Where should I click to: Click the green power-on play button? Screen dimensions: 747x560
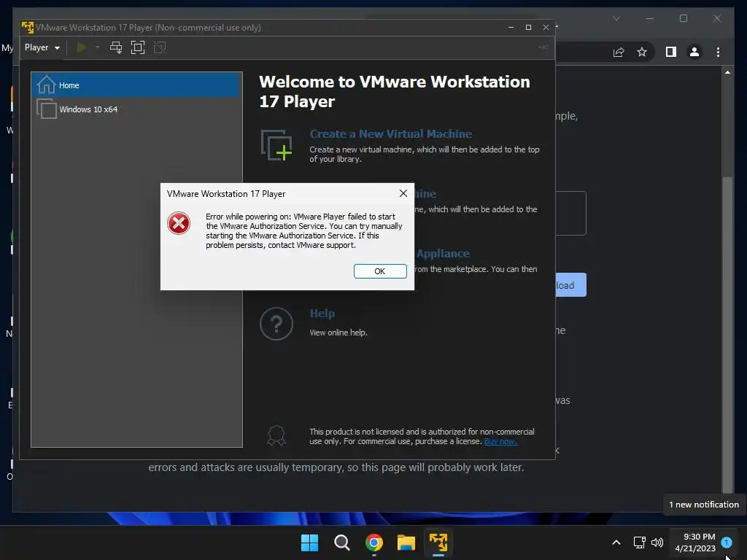pyautogui.click(x=82, y=47)
